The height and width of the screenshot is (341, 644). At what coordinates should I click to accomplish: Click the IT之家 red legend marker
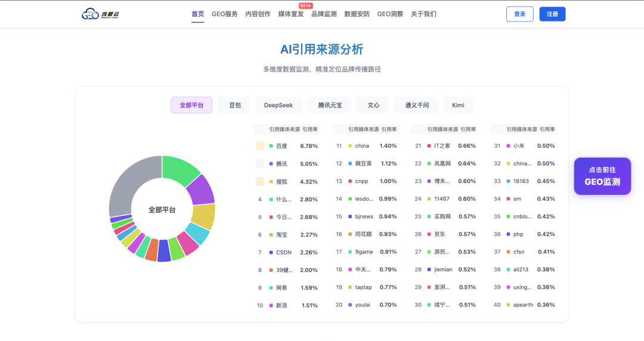point(429,146)
